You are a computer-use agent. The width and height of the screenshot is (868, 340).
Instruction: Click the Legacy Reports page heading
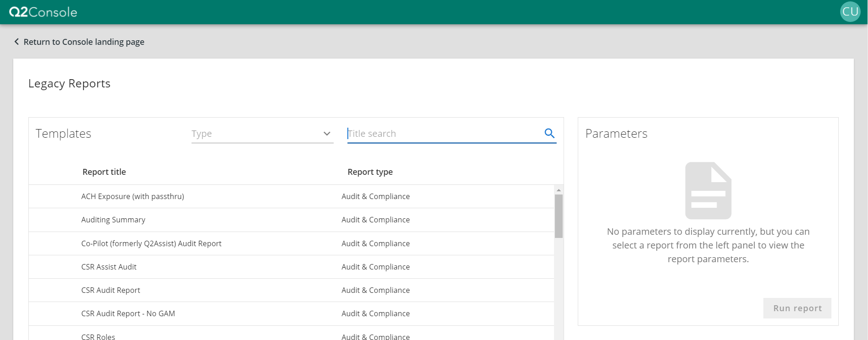69,83
